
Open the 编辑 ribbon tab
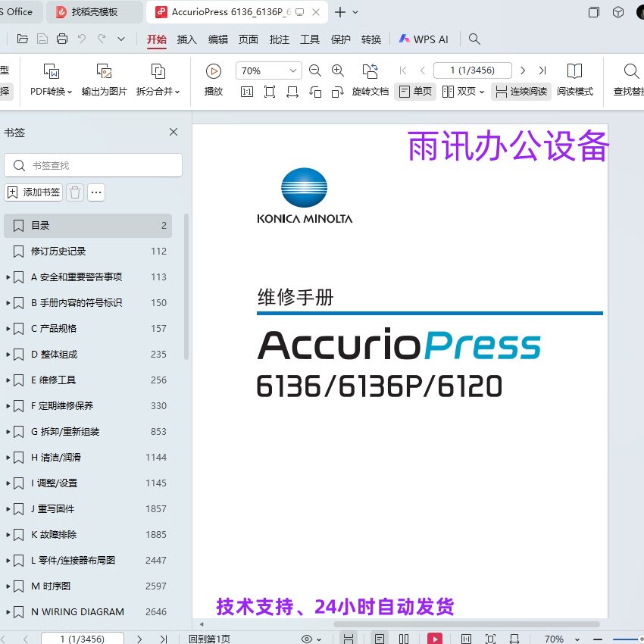[x=217, y=39]
